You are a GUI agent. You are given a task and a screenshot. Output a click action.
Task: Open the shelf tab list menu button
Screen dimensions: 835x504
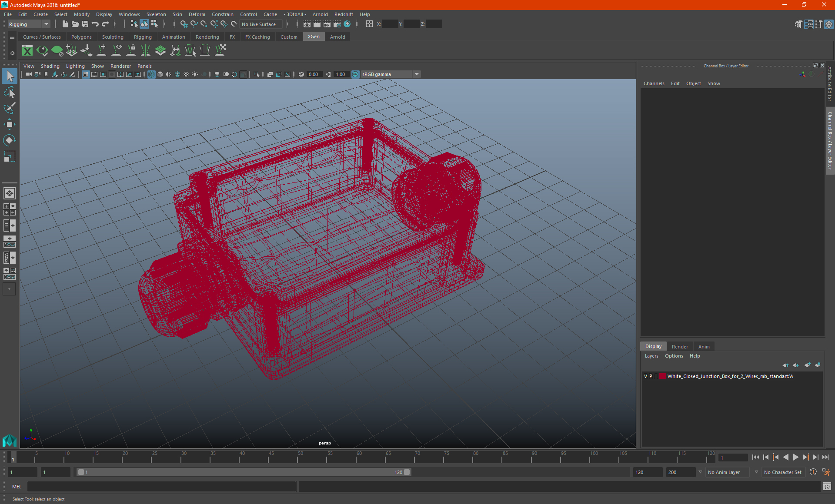tap(12, 38)
